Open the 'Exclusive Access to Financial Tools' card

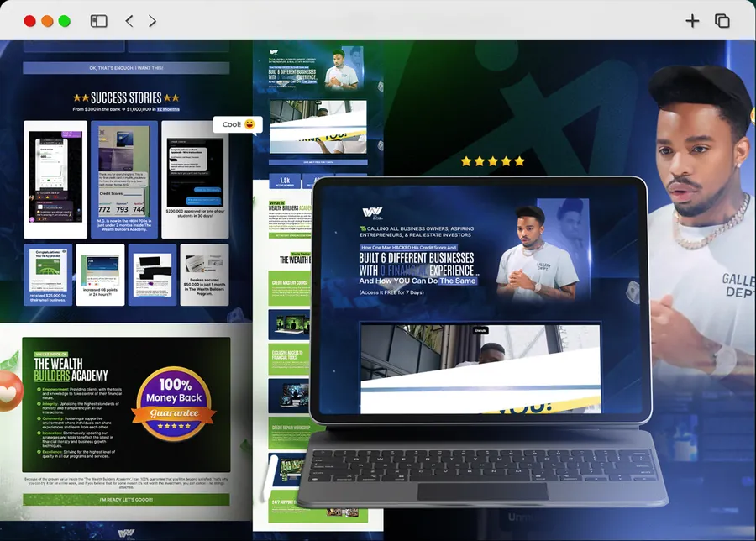[289, 359]
